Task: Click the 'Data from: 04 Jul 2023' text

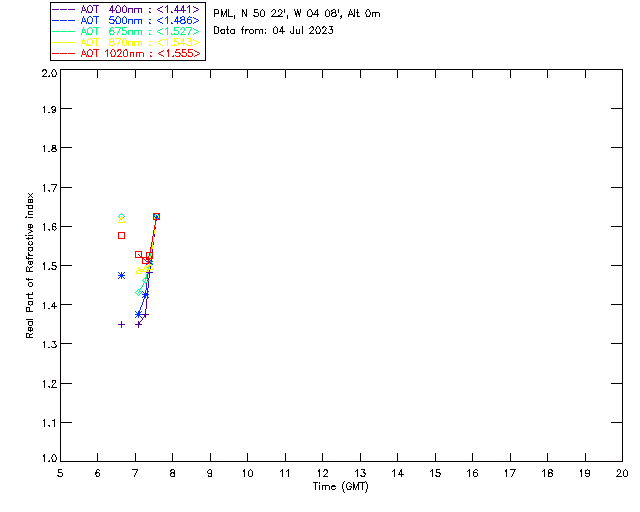Action: point(273,31)
